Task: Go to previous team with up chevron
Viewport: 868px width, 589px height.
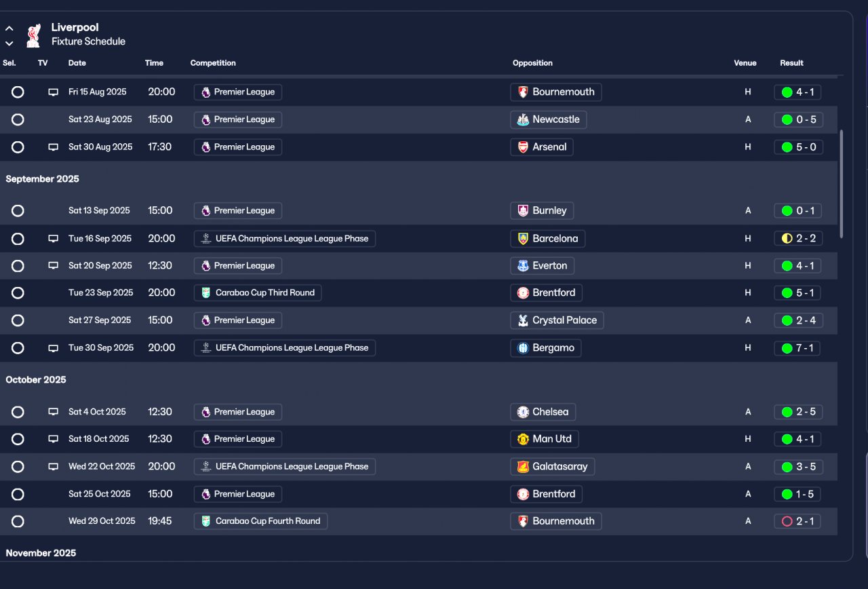Action: coord(9,28)
